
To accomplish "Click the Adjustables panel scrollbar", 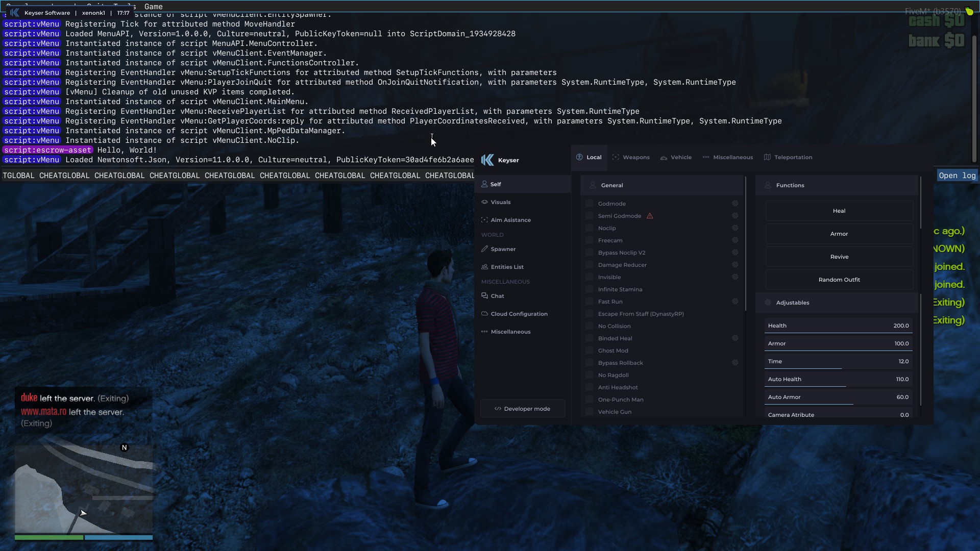I will coord(921,349).
